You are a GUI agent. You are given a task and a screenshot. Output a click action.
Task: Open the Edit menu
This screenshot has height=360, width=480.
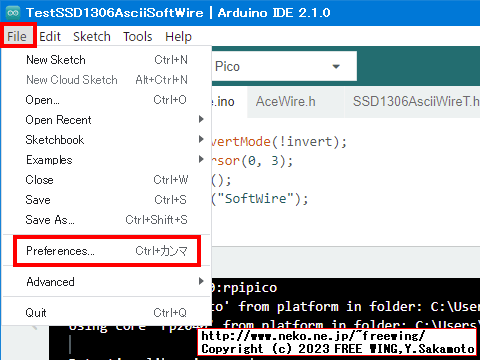point(50,36)
